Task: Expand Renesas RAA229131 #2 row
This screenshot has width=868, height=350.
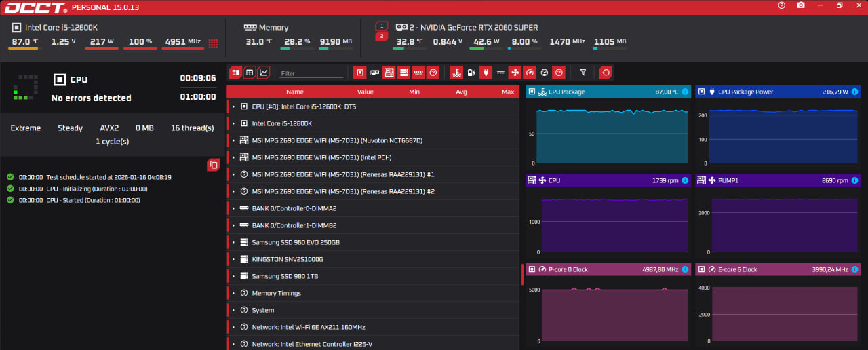Action: click(233, 191)
